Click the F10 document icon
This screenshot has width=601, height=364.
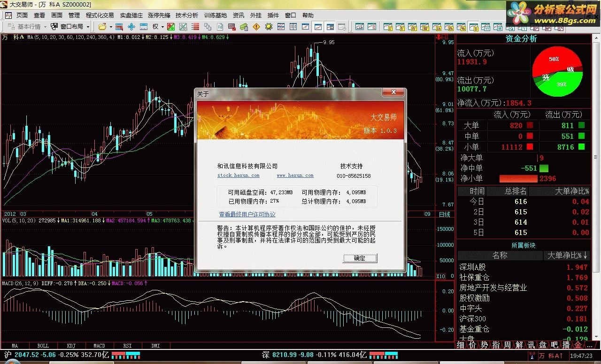tap(220, 27)
